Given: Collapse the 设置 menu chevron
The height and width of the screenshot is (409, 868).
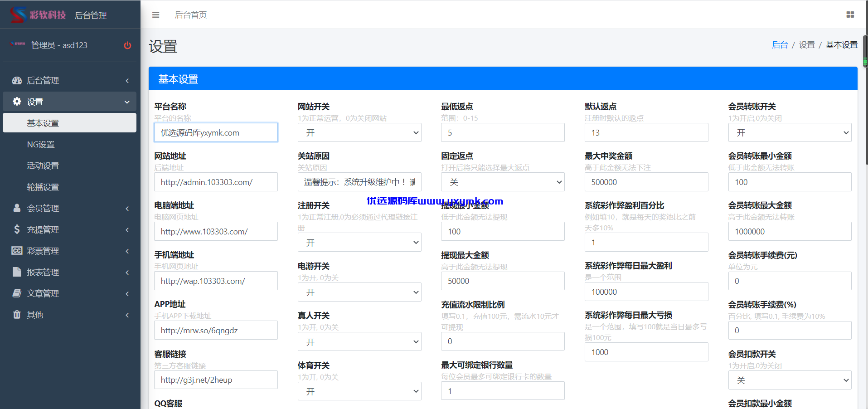Looking at the screenshot, I should [127, 102].
